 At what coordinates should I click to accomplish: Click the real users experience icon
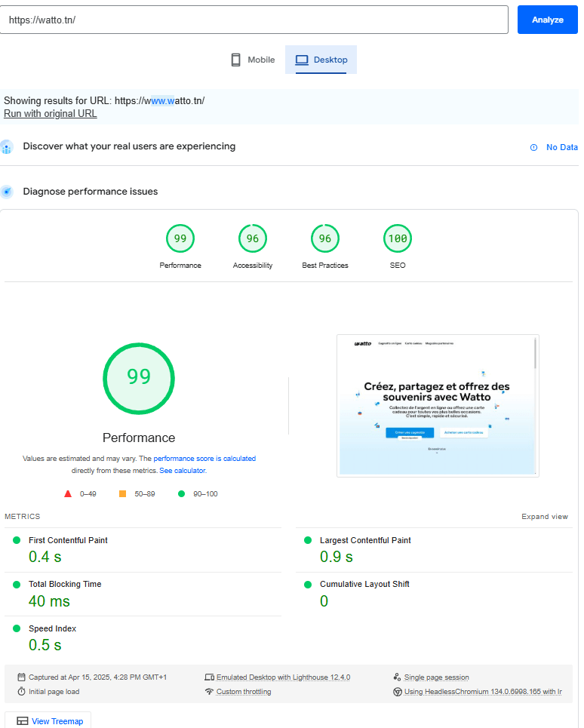tap(7, 147)
